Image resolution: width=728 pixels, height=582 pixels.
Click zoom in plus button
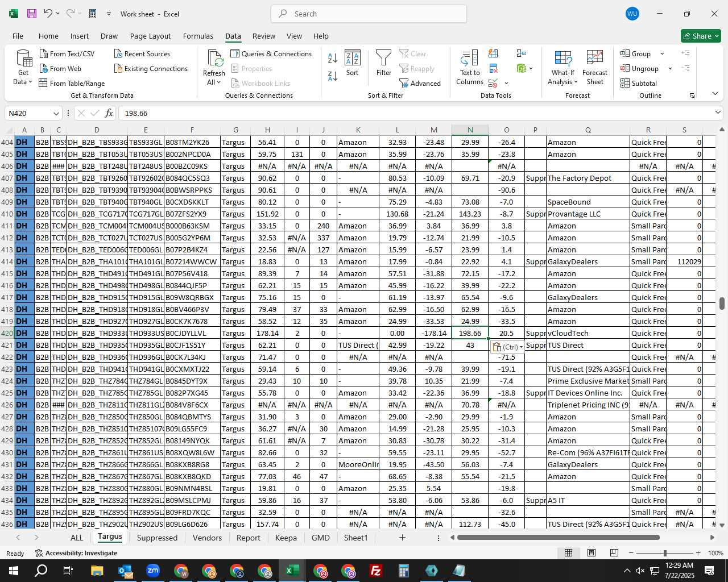coord(698,553)
